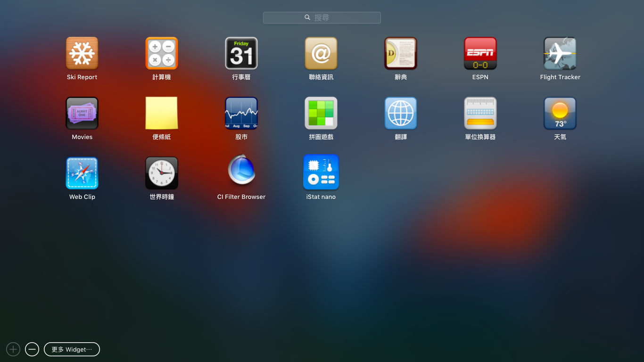Select the Movies tickets widget
Viewport: 644px width, 362px height.
(82, 113)
